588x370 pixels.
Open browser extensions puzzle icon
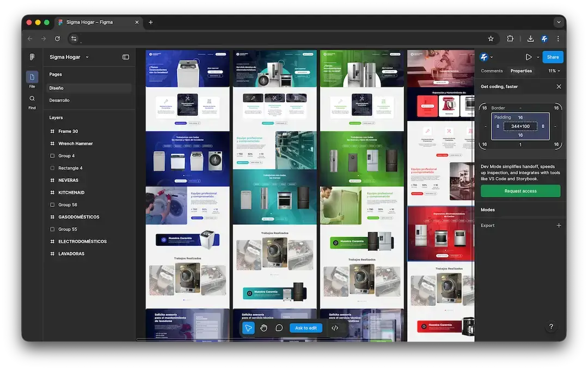tap(510, 39)
